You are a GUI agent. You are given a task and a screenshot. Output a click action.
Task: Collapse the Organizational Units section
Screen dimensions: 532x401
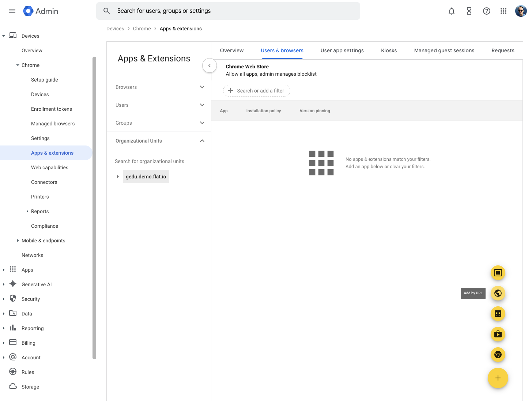[x=202, y=141]
